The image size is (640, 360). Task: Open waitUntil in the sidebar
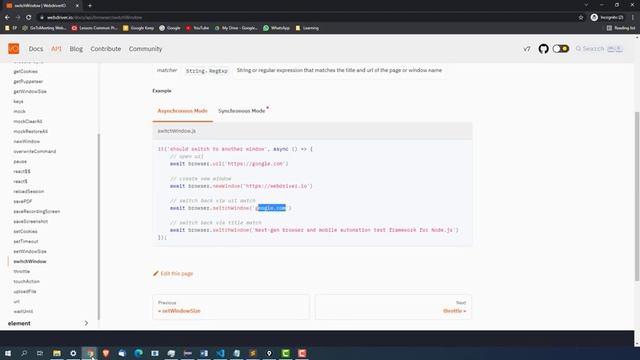pyautogui.click(x=23, y=311)
